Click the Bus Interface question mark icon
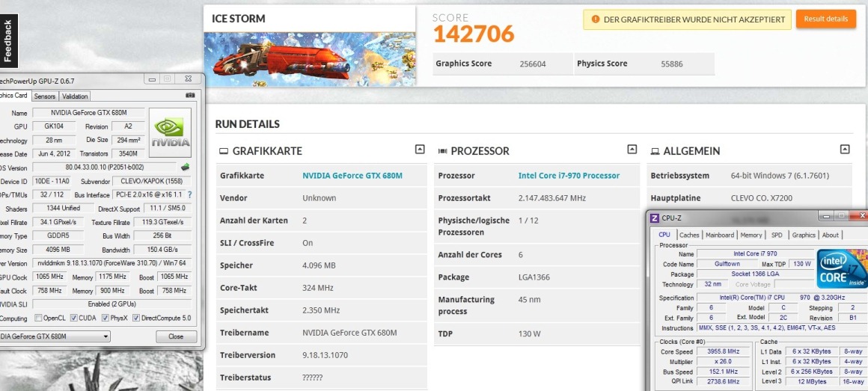868x391 pixels. tap(190, 194)
